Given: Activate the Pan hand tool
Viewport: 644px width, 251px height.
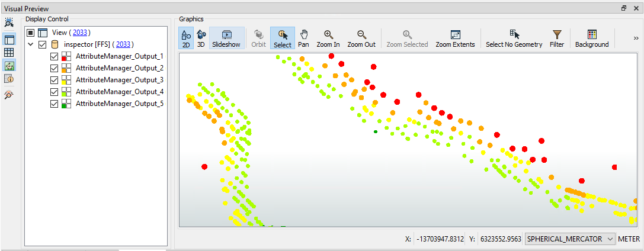Looking at the screenshot, I should [303, 38].
